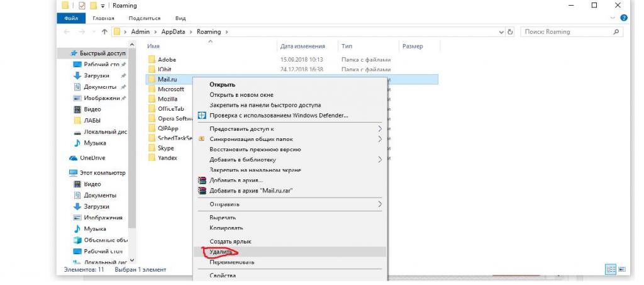This screenshot has width=644, height=285.
Task: Switch to large icons view layout
Action: [623, 269]
